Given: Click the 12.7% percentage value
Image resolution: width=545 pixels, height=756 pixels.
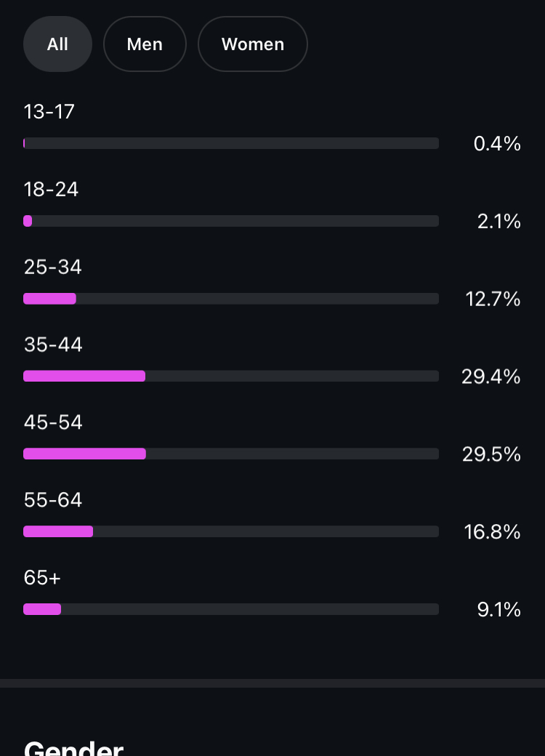Looking at the screenshot, I should [x=493, y=299].
